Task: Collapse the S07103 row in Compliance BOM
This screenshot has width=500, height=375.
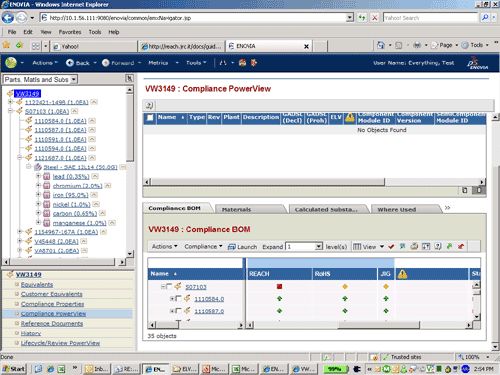Action: pyautogui.click(x=163, y=286)
